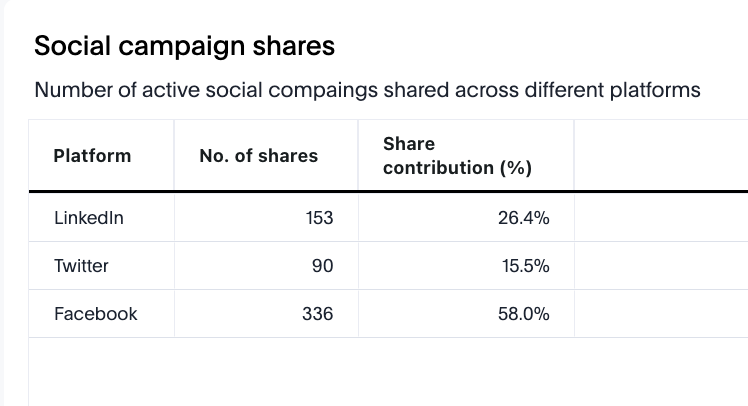Click the empty cell right of 58.0%

[x=660, y=314]
